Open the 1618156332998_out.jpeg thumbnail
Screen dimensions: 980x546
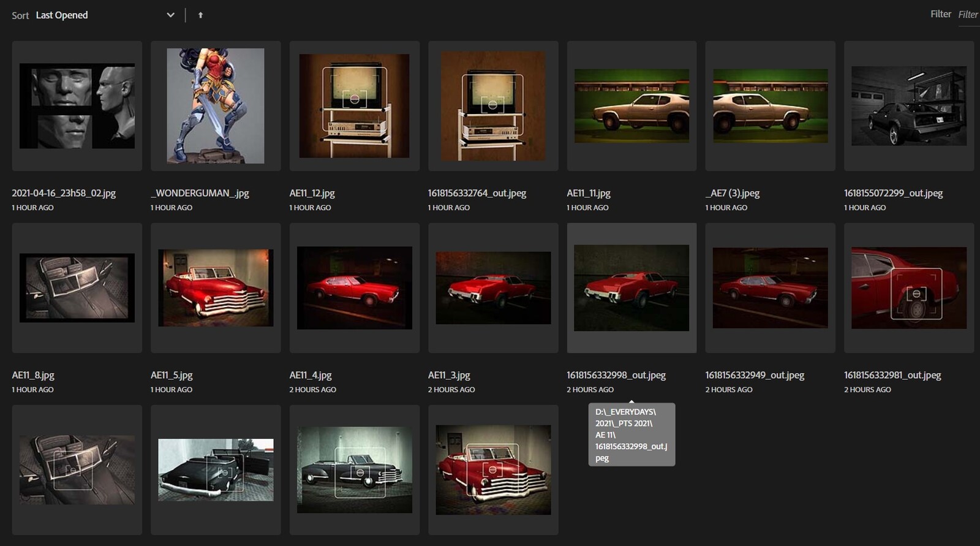coord(631,288)
